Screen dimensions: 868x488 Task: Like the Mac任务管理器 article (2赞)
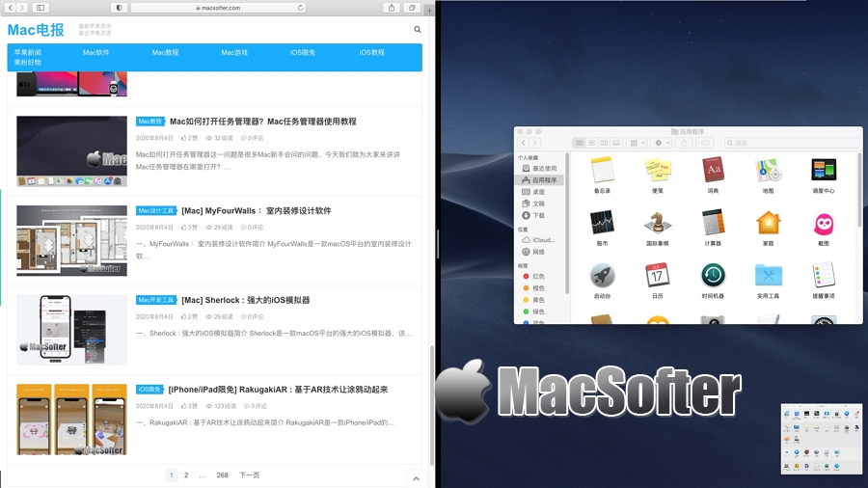click(189, 138)
